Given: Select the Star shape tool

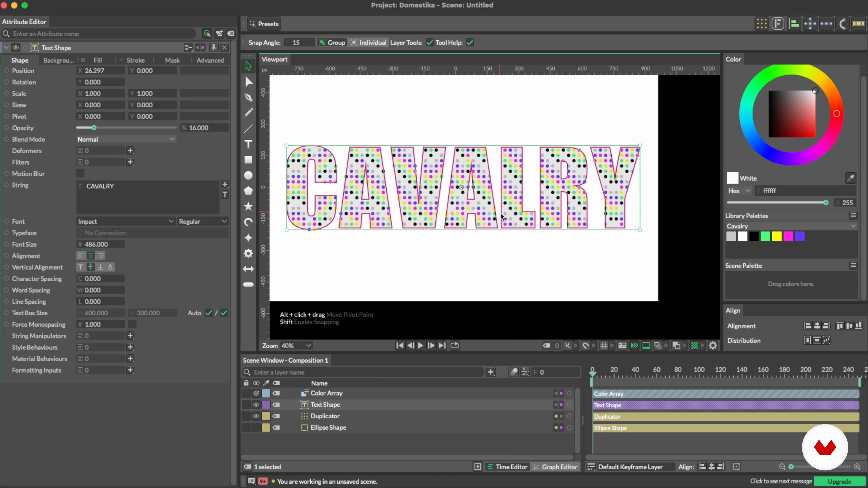Looking at the screenshot, I should pyautogui.click(x=248, y=206).
